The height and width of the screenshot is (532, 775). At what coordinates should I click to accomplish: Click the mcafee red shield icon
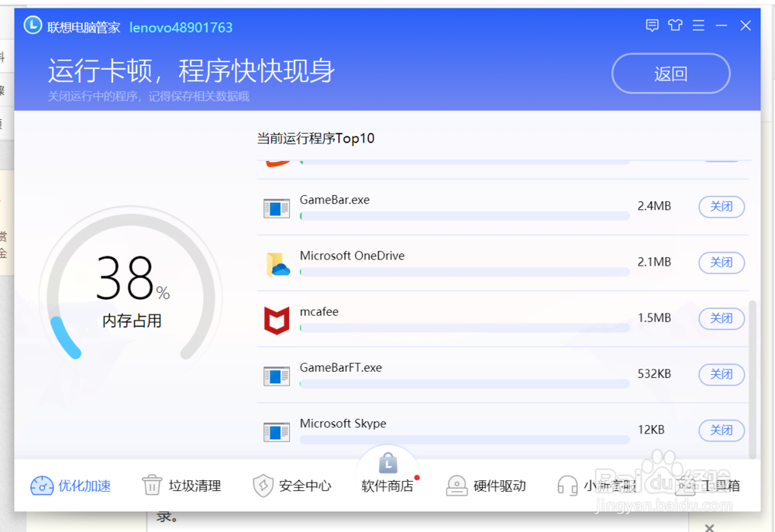click(277, 320)
